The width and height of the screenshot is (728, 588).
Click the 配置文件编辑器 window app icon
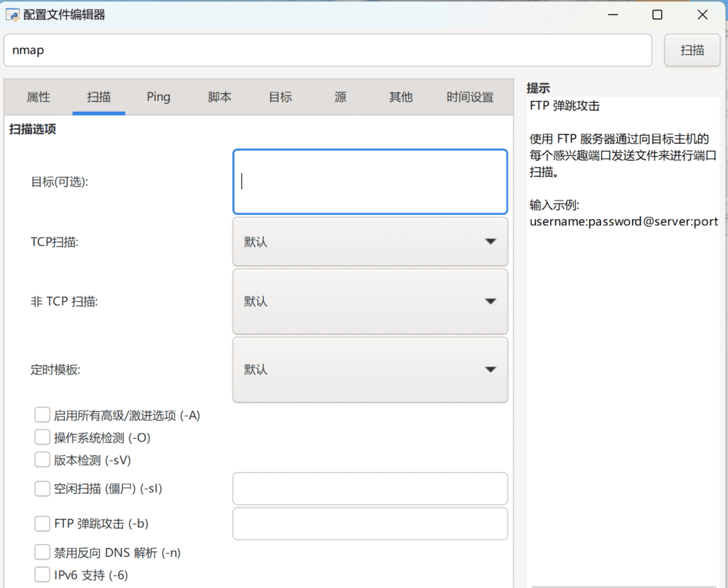12,15
